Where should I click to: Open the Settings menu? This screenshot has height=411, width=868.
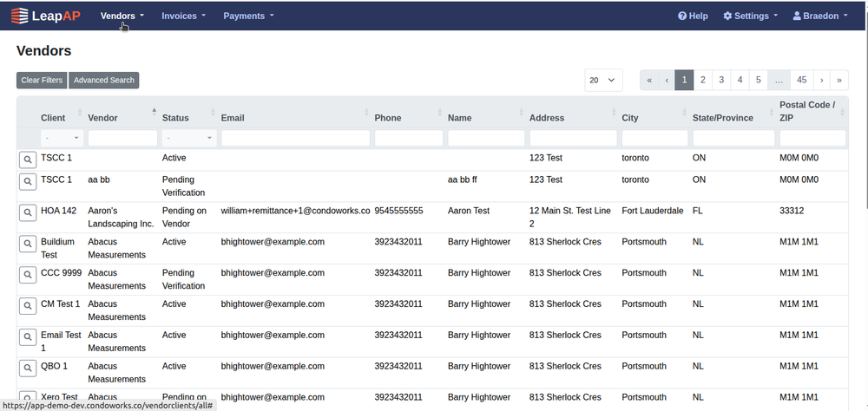click(751, 16)
